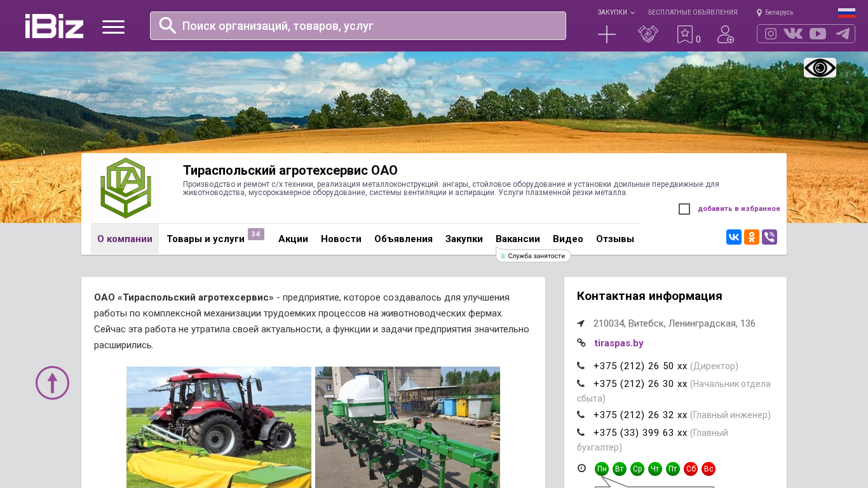
Task: Click the search magnifier icon
Action: [x=168, y=25]
